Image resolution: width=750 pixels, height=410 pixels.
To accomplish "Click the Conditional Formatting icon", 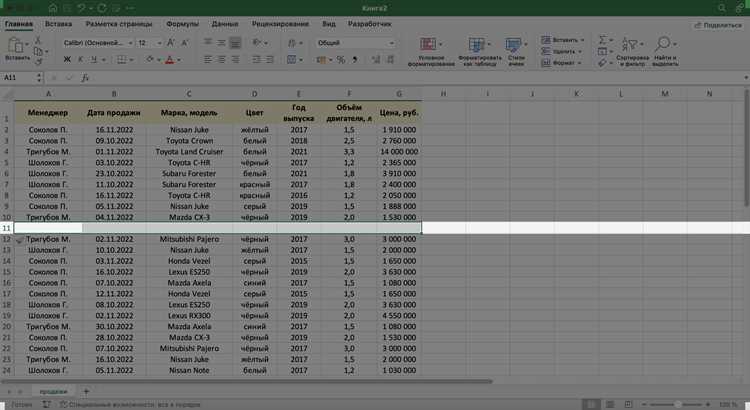I will coord(428,44).
